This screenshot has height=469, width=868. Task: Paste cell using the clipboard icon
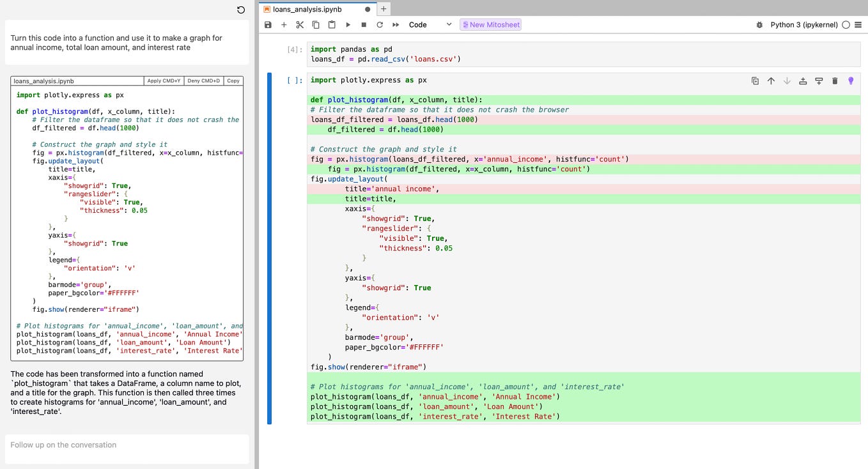point(332,25)
